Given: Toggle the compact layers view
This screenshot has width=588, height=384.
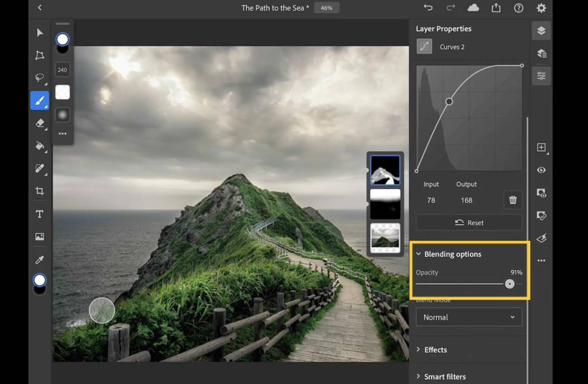Looking at the screenshot, I should (541, 31).
